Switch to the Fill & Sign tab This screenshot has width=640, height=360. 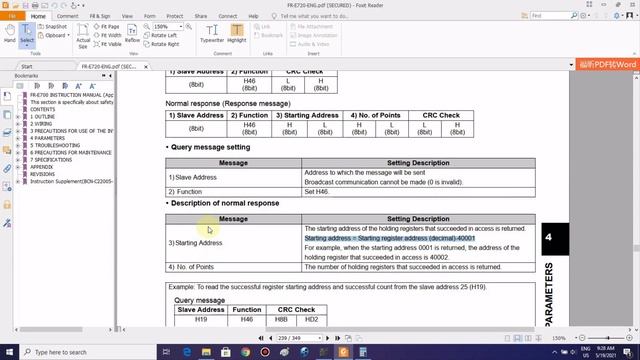pos(100,16)
